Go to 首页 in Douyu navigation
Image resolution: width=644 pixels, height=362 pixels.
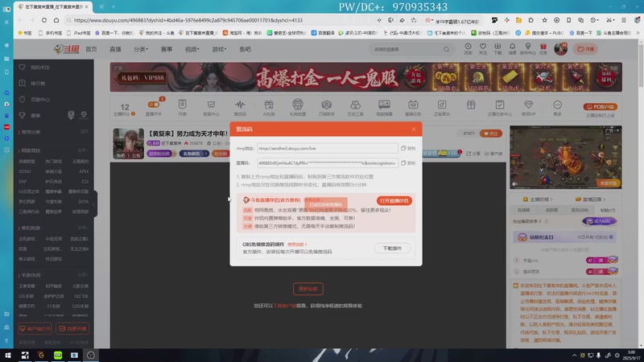click(x=91, y=49)
